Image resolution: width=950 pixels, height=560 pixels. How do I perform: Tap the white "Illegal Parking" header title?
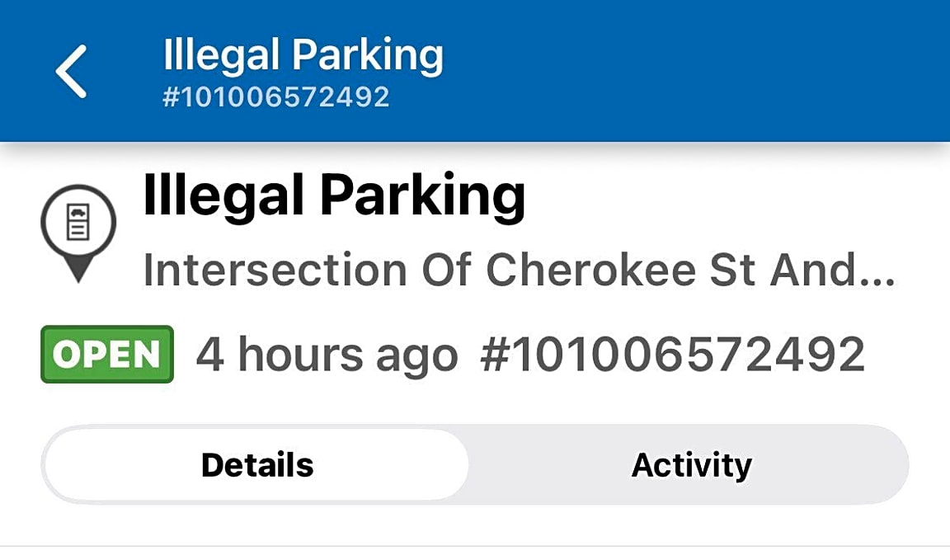click(x=303, y=55)
